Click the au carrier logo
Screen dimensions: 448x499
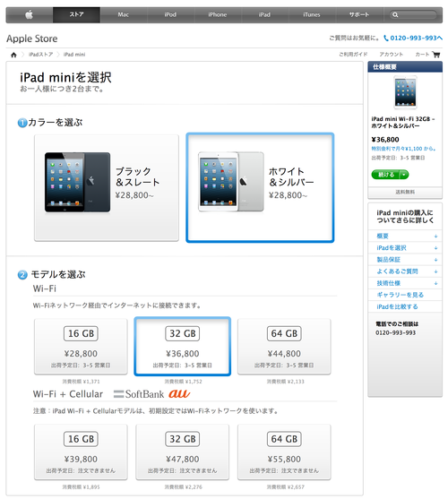[179, 394]
